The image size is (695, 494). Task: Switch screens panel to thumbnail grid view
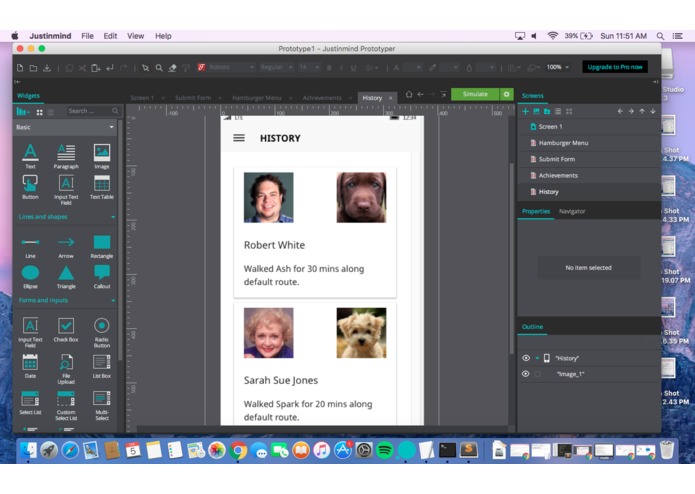coord(569,112)
